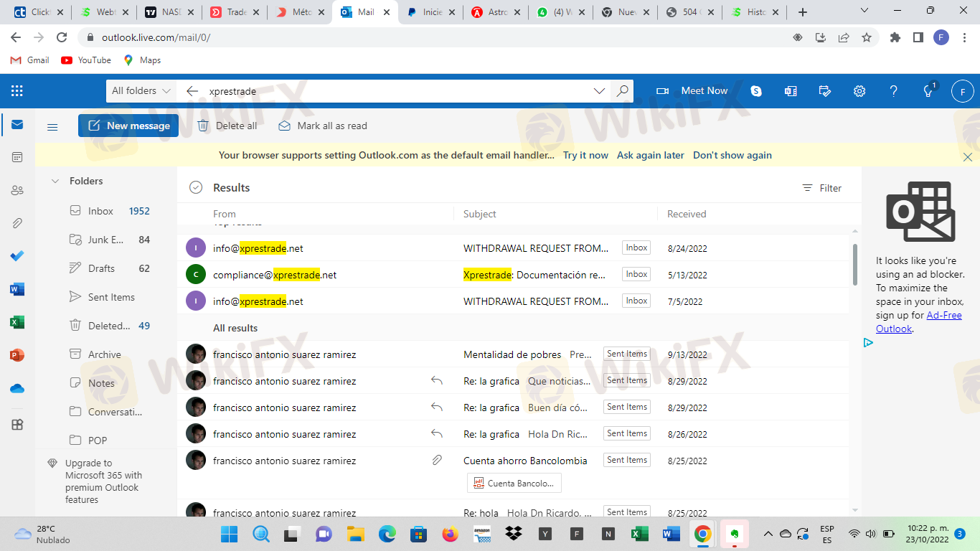Viewport: 980px width, 551px height.
Task: Collapse the Folders tree
Action: pos(55,181)
